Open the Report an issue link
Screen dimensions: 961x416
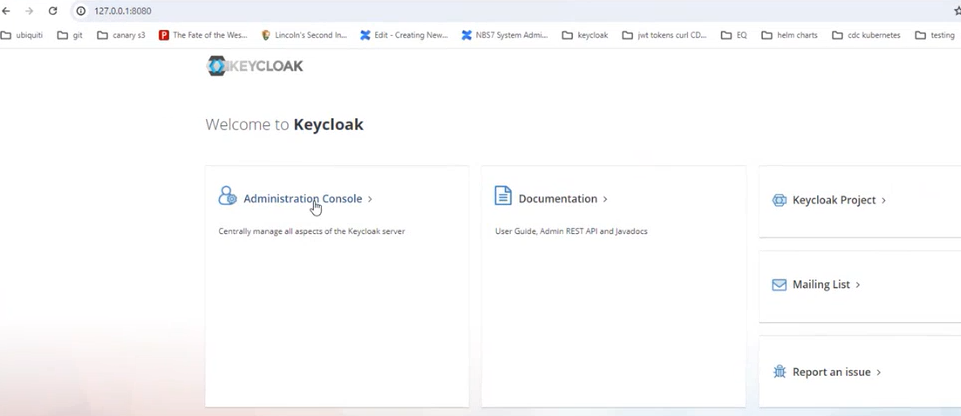pos(832,372)
